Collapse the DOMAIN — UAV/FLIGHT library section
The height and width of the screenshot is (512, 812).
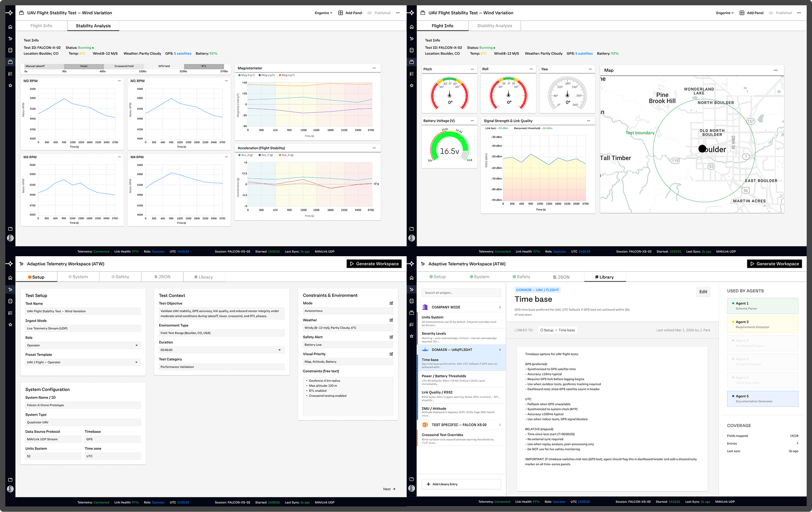pyautogui.click(x=461, y=350)
